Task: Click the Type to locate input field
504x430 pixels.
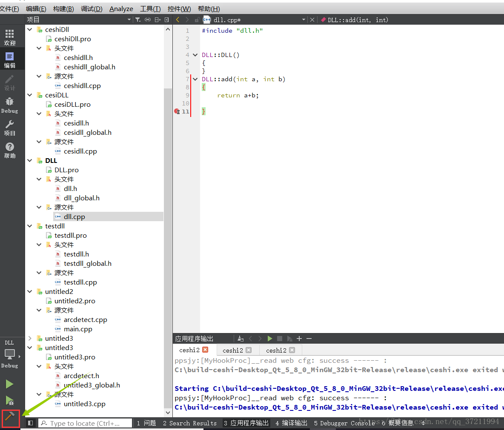Action: pos(85,422)
